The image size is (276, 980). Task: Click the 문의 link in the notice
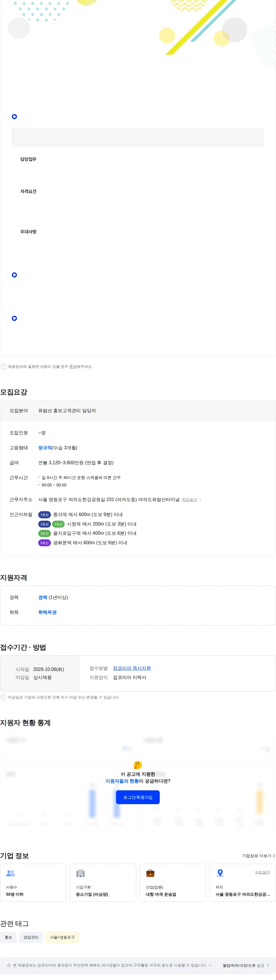[x=73, y=367]
